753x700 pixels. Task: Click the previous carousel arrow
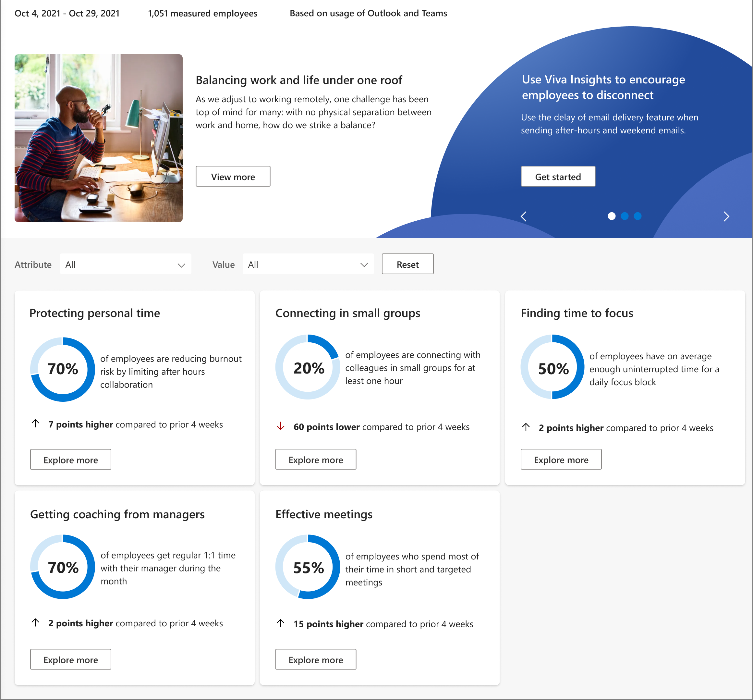(524, 216)
